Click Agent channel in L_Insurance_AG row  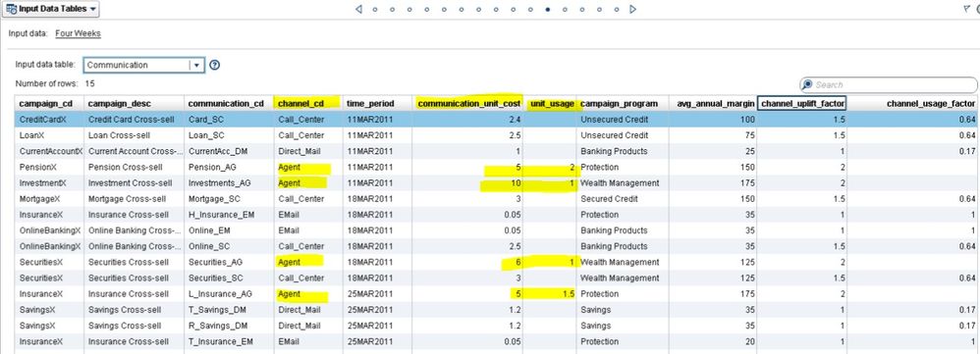308,293
